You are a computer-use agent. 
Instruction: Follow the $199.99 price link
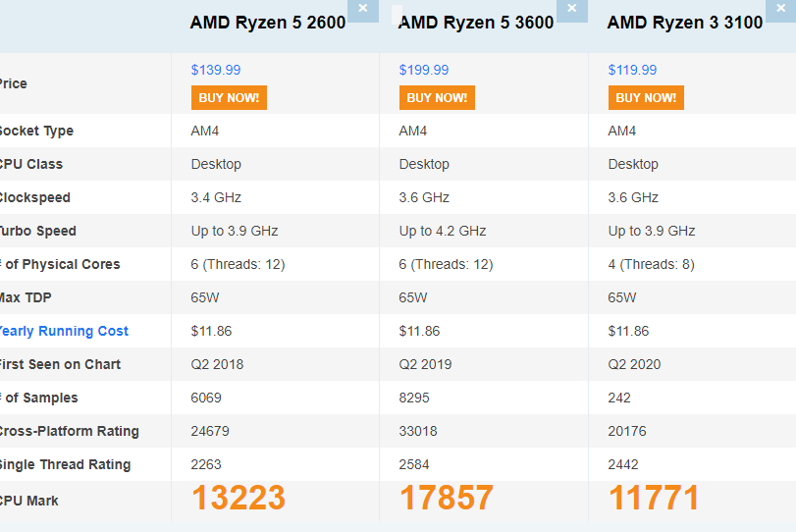pos(424,70)
